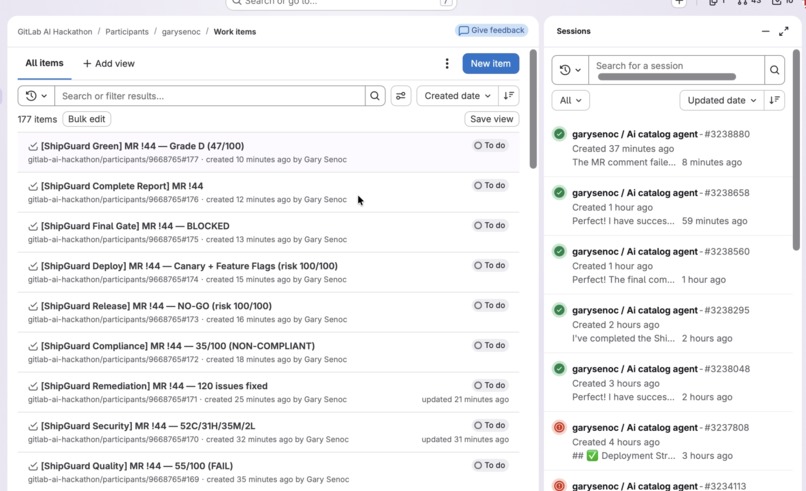Click task type icon of ShipGuard Deploy item
Image resolution: width=806 pixels, height=491 pixels.
point(33,266)
